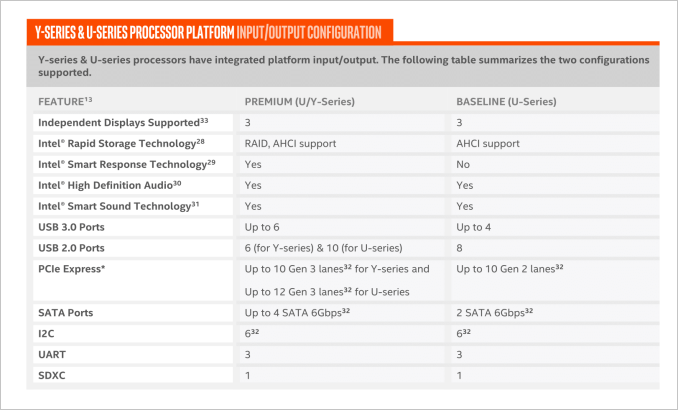The image size is (678, 410).
Task: Click the 'Up to 6' USB 3.0 value
Action: [x=262, y=227]
